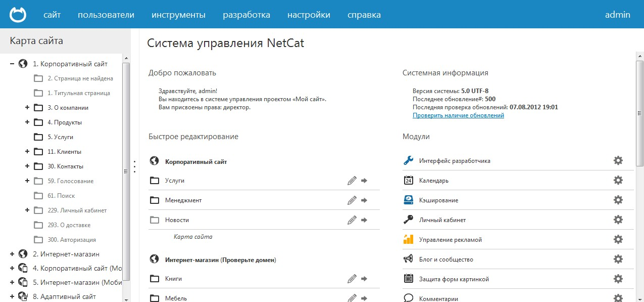Select the Личный кабинет key icon
Image resolution: width=644 pixels, height=302 pixels.
(409, 220)
